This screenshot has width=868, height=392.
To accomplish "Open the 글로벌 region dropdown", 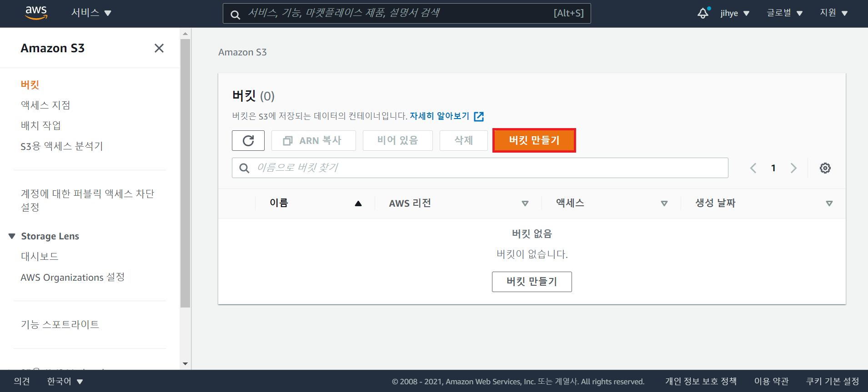I will [784, 13].
